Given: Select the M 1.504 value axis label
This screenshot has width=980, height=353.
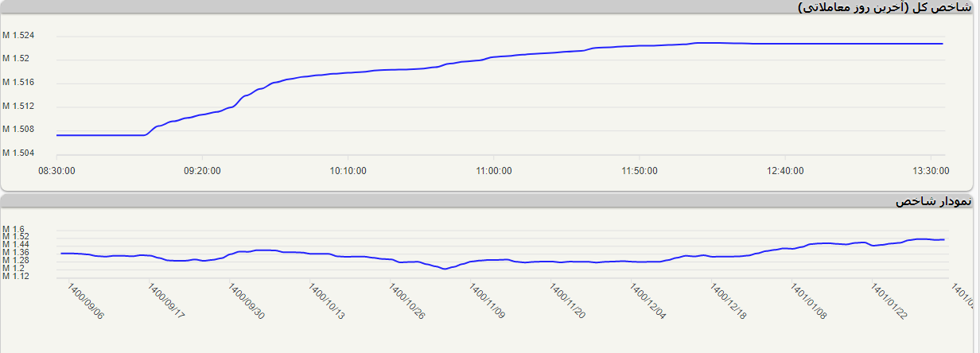Looking at the screenshot, I should (x=19, y=153).
